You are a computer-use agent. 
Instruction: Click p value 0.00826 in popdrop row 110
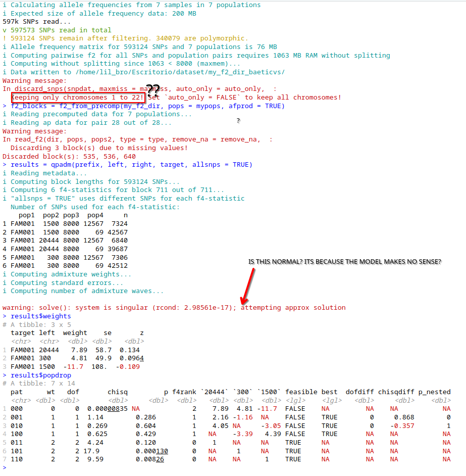(150, 459)
